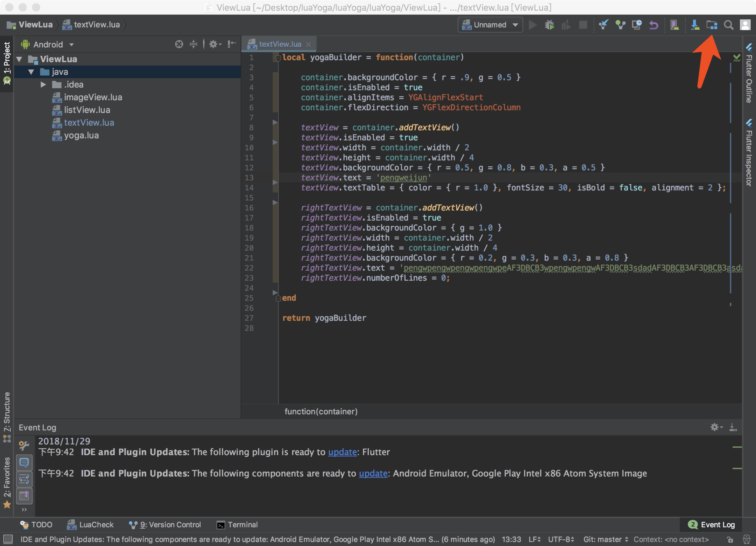Open Git: master branch widget
The width and height of the screenshot is (756, 546).
pyautogui.click(x=605, y=539)
